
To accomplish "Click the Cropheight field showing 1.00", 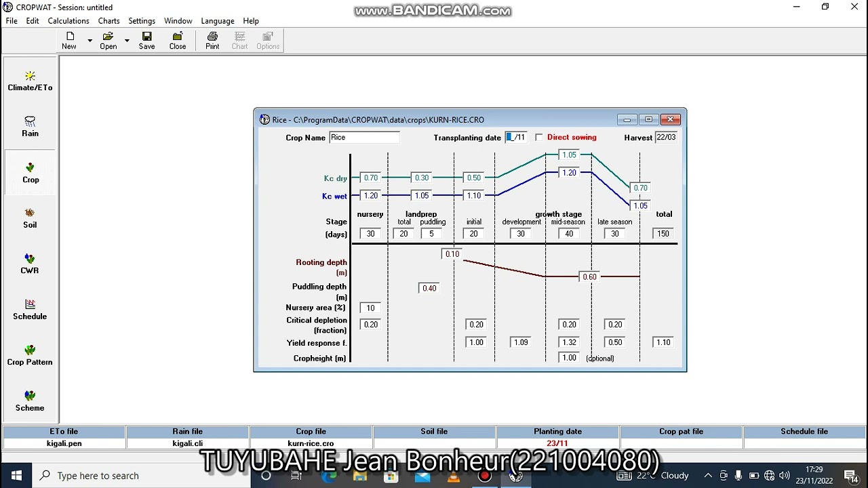I will point(569,358).
